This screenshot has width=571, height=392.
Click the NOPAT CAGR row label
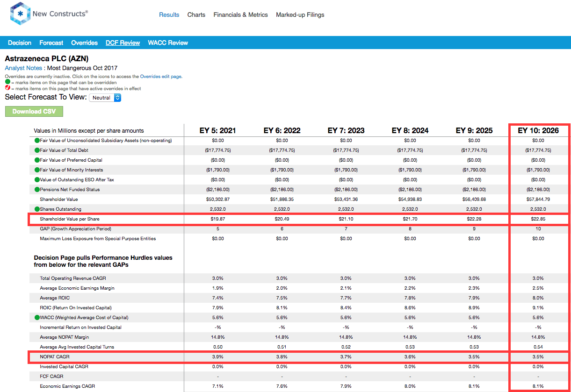pyautogui.click(x=55, y=357)
